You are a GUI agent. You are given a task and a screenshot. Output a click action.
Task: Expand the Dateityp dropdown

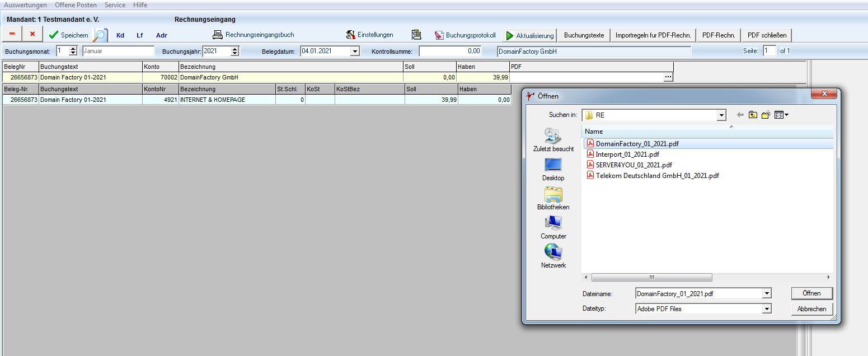pos(767,308)
